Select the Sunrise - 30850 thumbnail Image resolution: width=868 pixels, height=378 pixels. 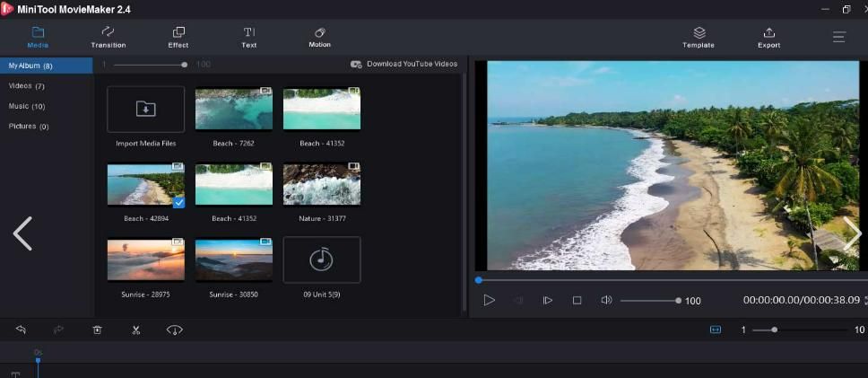coord(233,259)
